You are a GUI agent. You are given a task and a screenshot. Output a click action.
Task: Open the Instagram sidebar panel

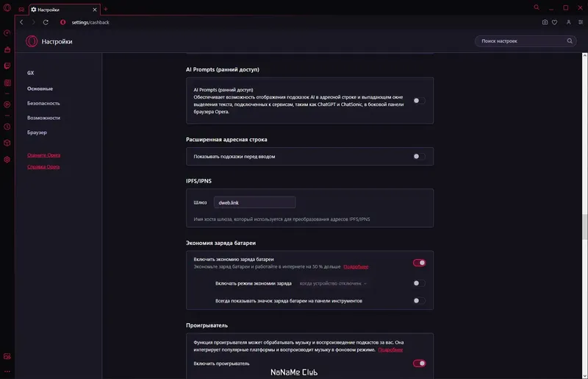coord(7,83)
